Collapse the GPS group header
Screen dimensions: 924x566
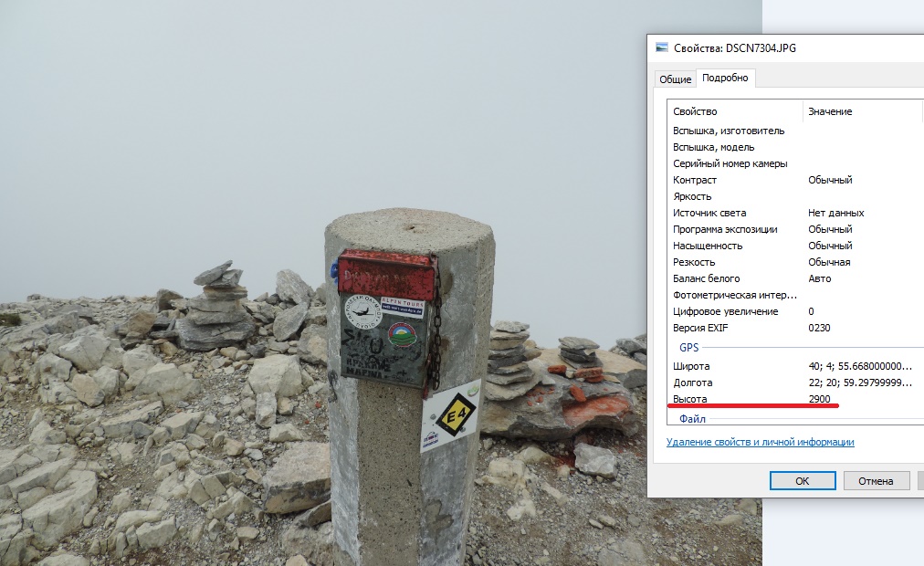click(x=688, y=348)
